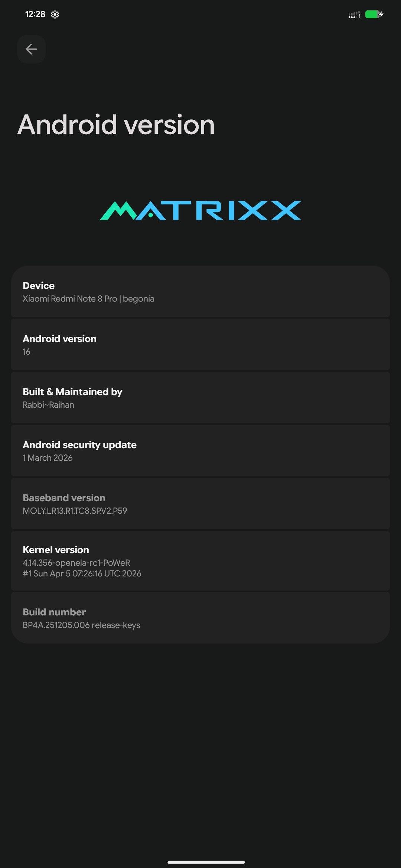
Task: Tap the Android version 16 entry
Action: click(x=200, y=345)
